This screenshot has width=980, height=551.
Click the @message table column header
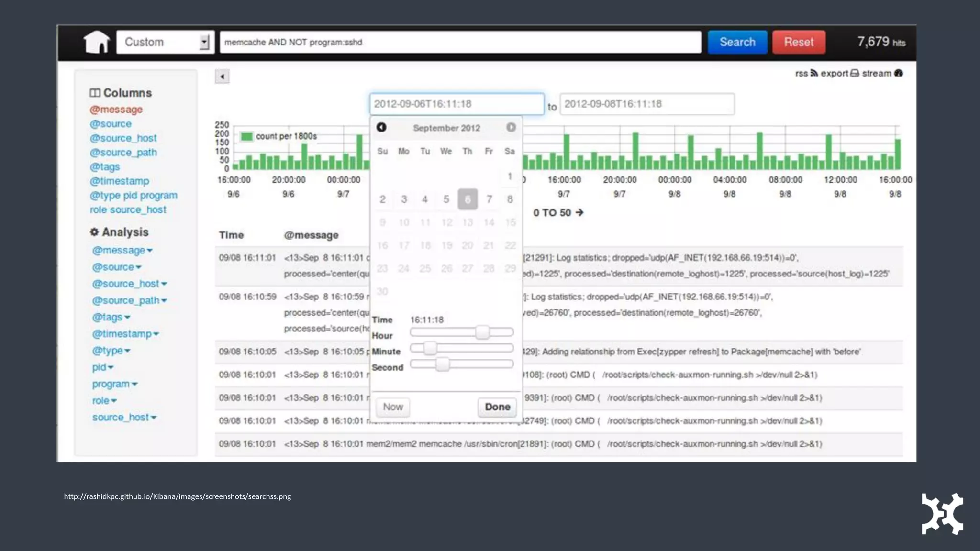tap(311, 235)
